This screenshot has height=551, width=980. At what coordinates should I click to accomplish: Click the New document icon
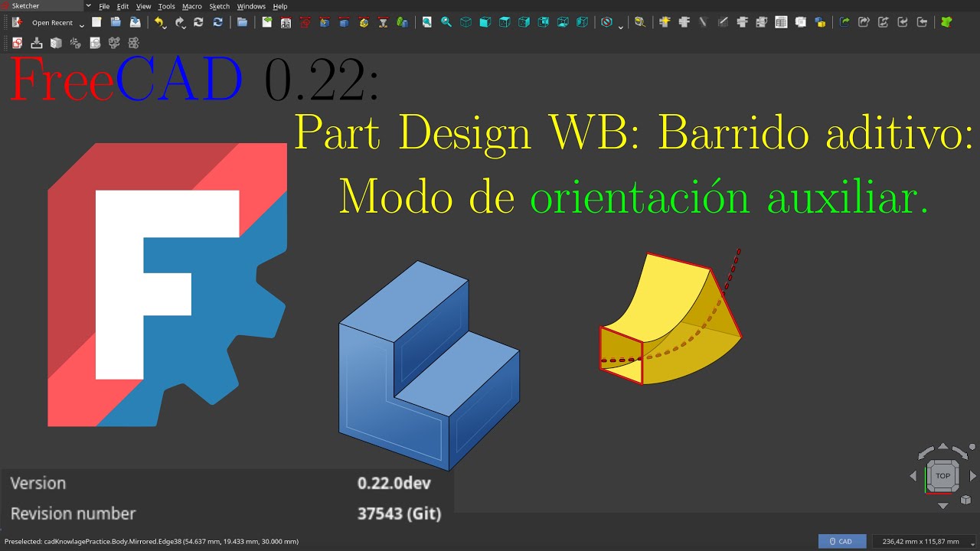tap(96, 22)
